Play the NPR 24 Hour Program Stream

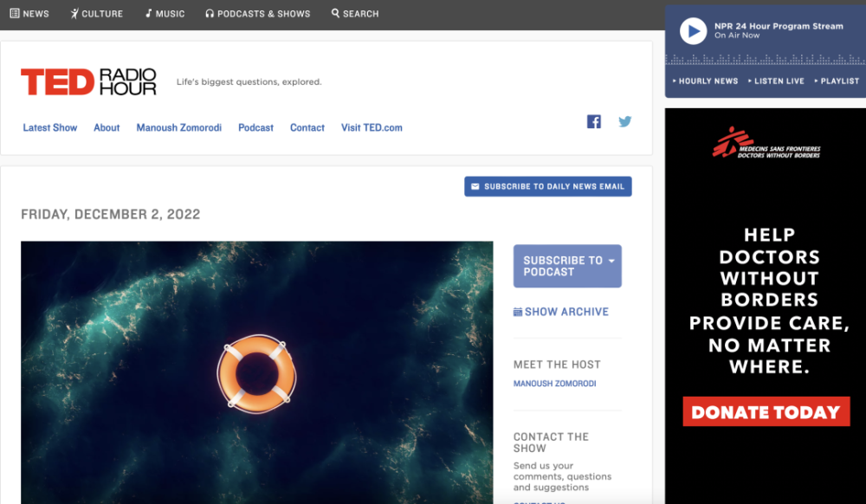(x=693, y=31)
